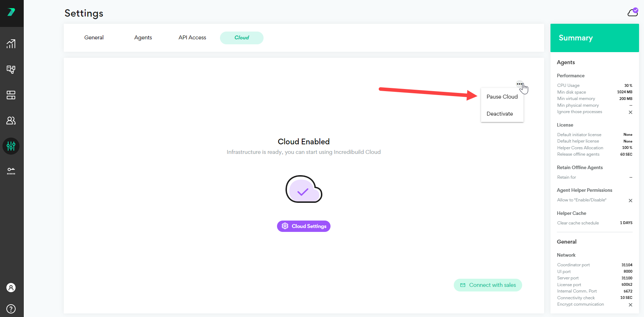
Task: Click the three-dot more options button
Action: coord(519,84)
